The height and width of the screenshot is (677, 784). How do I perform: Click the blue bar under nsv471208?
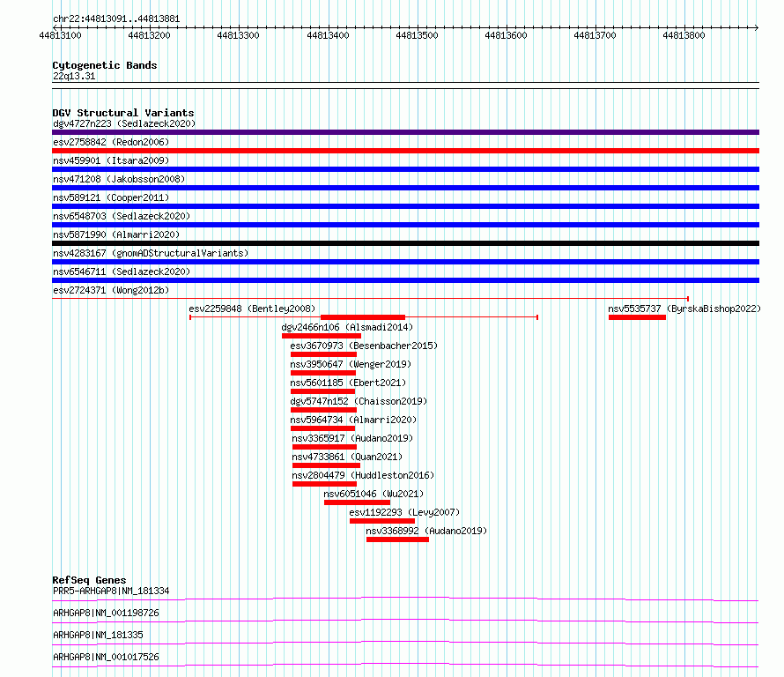pyautogui.click(x=405, y=188)
